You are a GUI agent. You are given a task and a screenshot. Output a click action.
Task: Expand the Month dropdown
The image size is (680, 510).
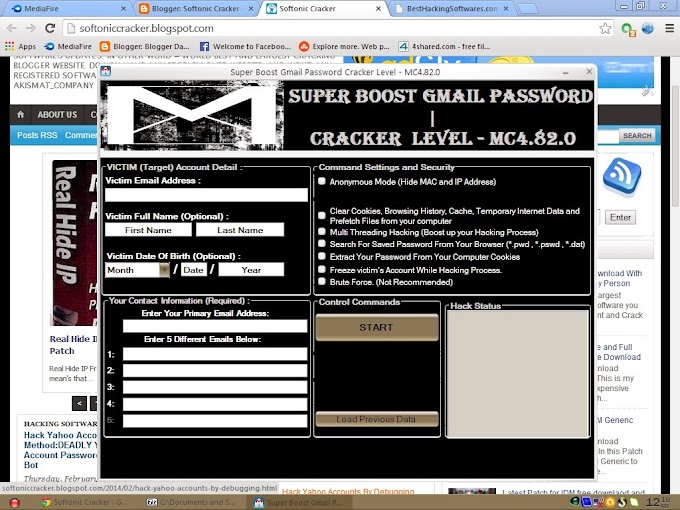164,270
